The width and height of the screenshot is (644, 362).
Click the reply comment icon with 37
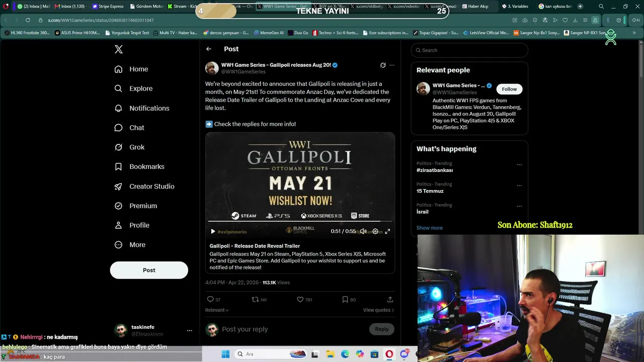click(214, 300)
